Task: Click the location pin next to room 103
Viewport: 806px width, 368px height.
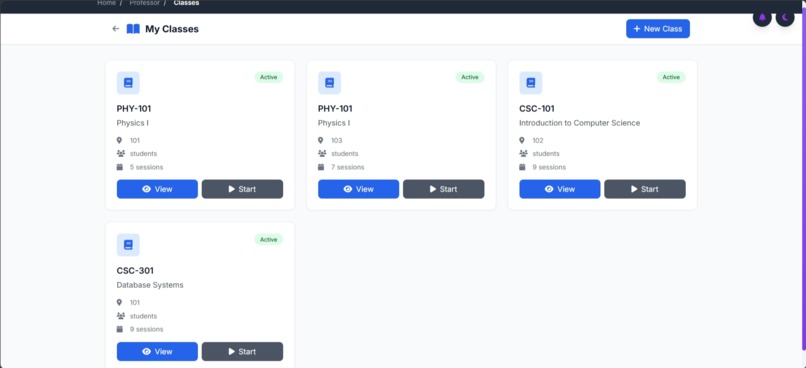Action: point(321,140)
